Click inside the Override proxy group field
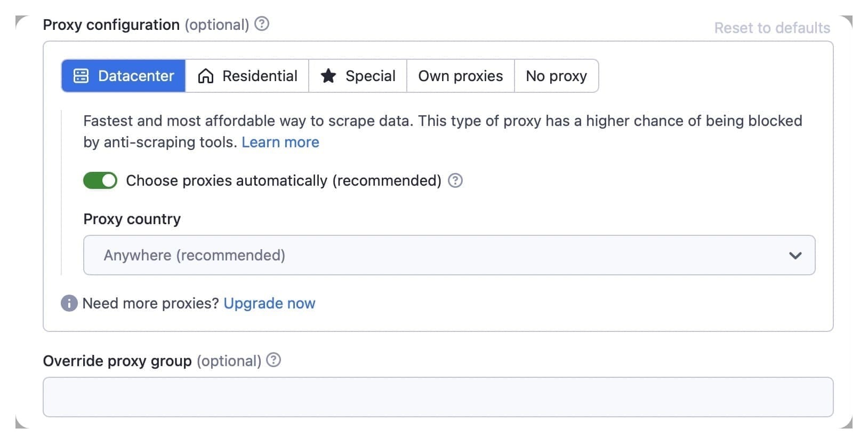 [x=438, y=397]
